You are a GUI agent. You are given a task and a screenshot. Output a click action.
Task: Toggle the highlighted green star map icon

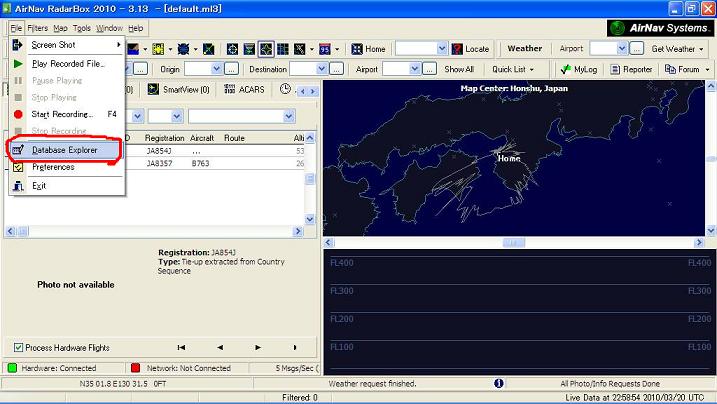click(x=266, y=49)
